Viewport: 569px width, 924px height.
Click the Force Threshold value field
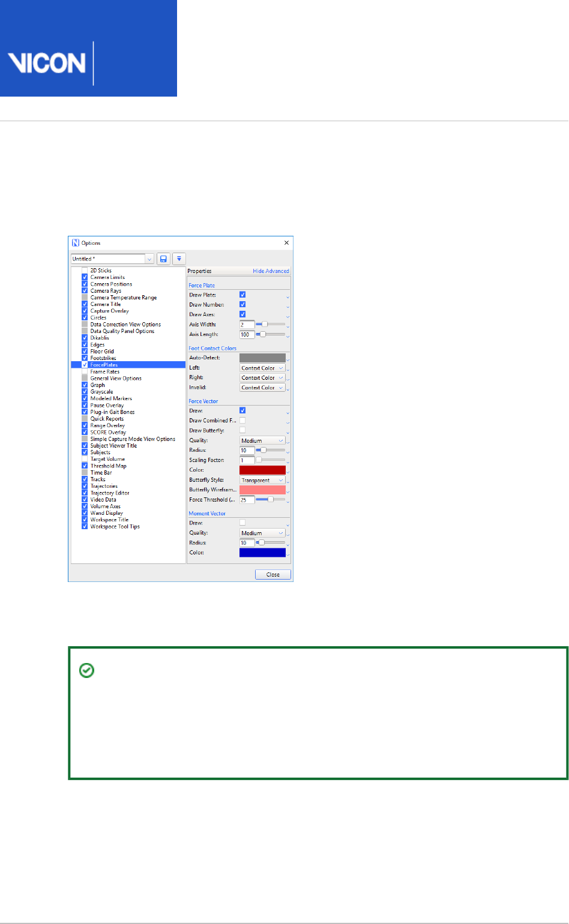[247, 500]
